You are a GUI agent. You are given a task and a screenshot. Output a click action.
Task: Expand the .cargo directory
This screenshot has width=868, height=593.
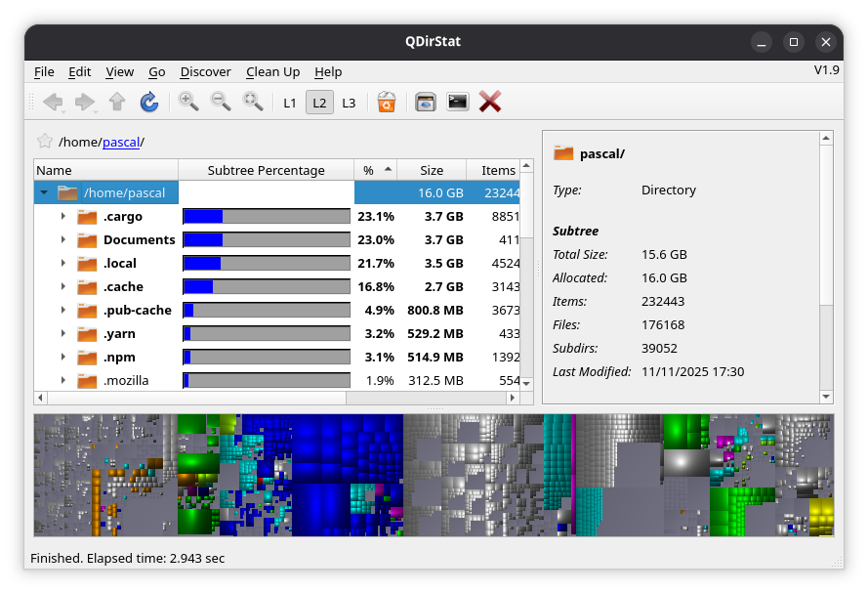(63, 217)
